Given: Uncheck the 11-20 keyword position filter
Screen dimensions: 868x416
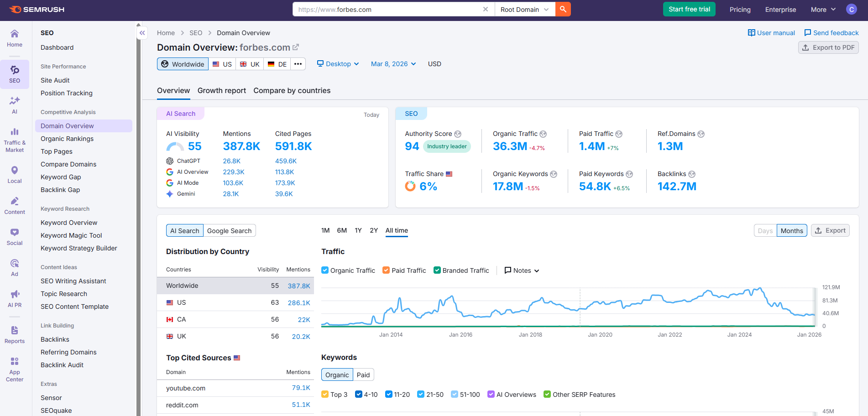Looking at the screenshot, I should pos(389,394).
